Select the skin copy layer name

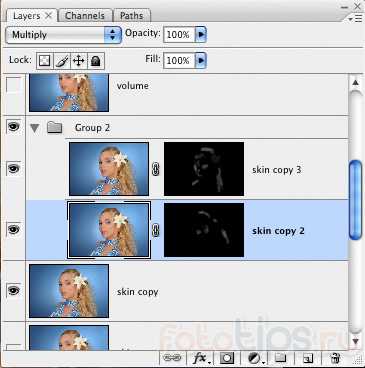(x=137, y=292)
